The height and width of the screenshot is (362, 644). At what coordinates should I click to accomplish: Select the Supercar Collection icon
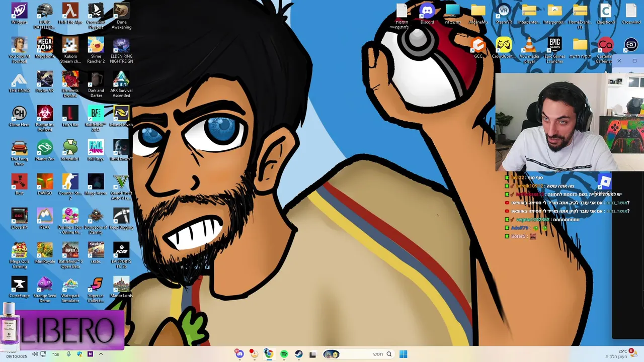[x=96, y=289]
